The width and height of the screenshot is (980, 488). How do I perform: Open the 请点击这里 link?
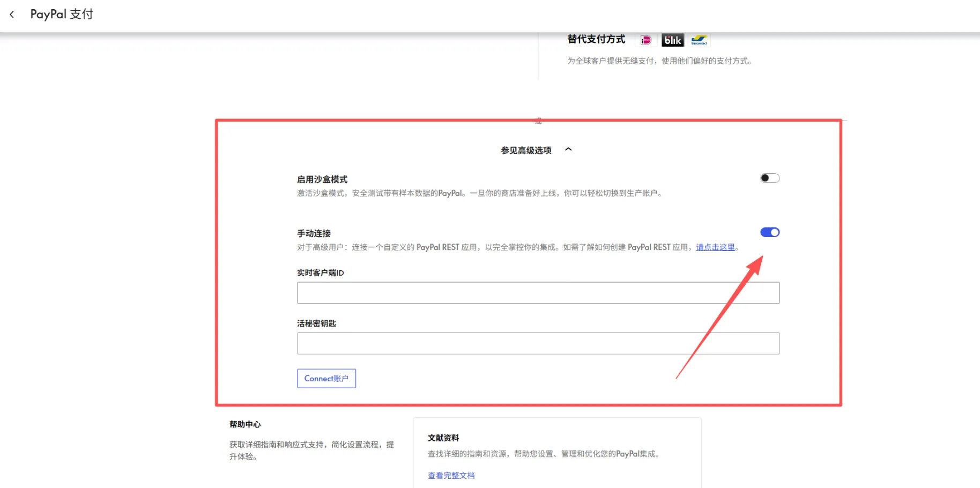(x=715, y=247)
